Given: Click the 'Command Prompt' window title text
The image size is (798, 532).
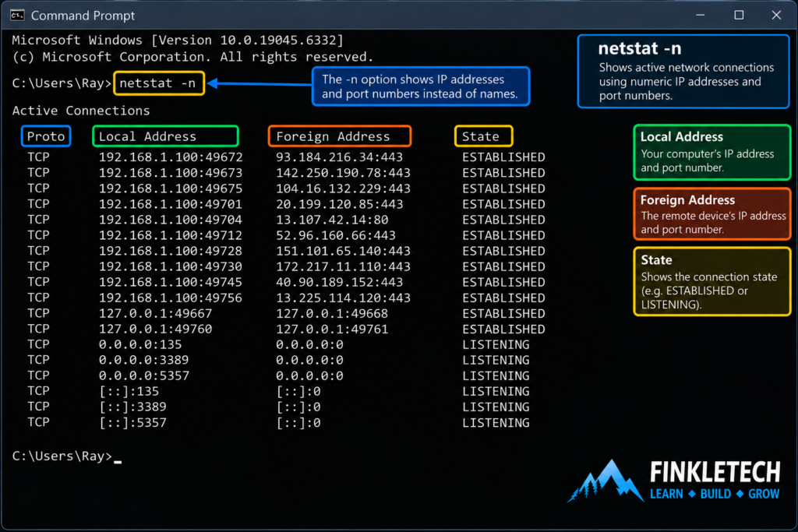Looking at the screenshot, I should pos(83,16).
